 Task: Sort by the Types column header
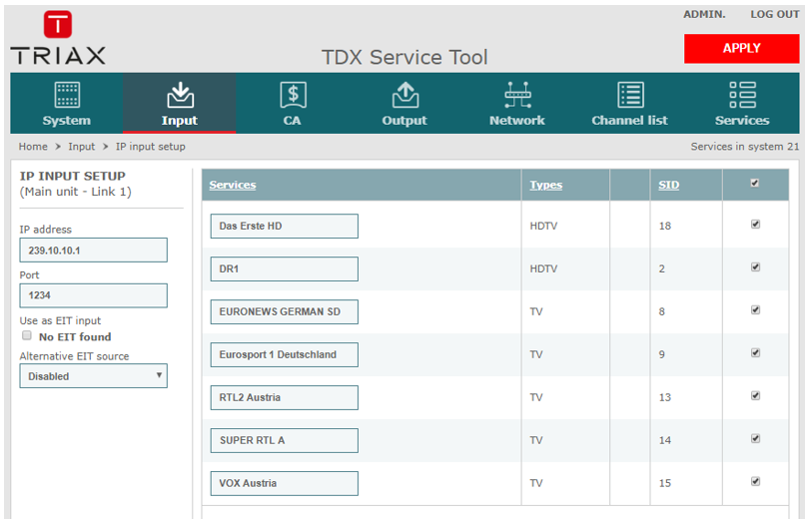545,185
